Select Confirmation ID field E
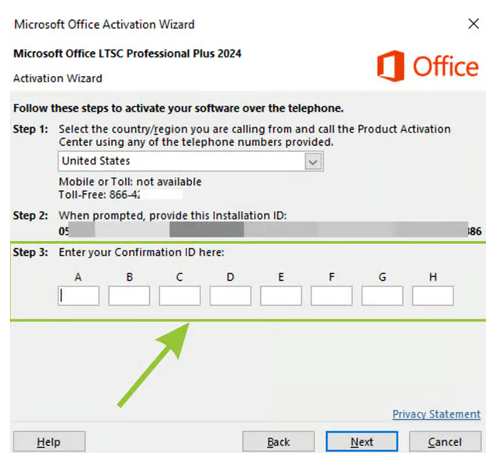 [x=281, y=296]
